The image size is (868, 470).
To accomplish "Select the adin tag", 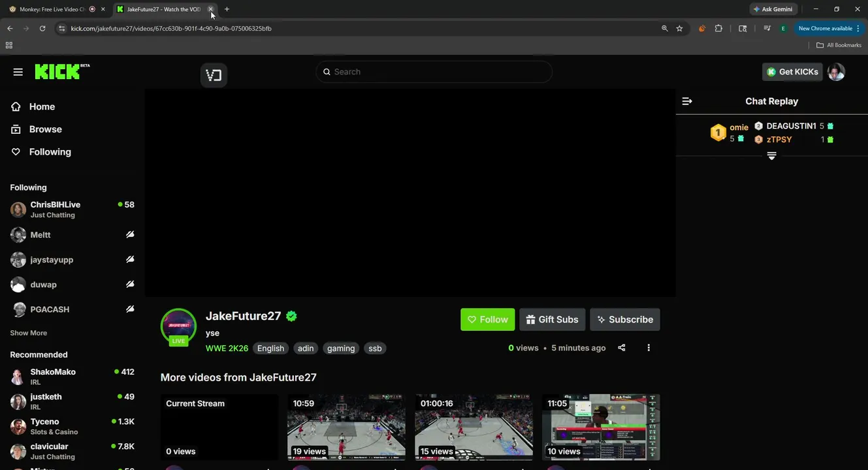I will click(306, 349).
